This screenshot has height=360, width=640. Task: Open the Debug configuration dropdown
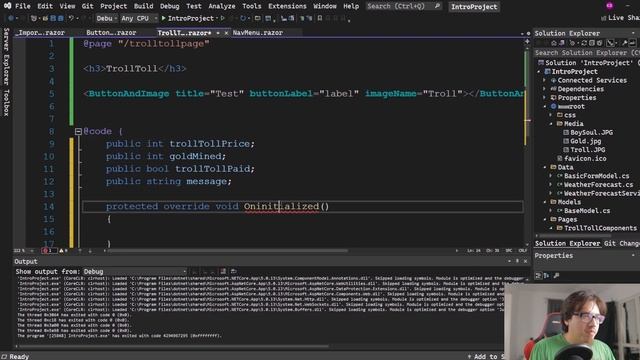pos(107,18)
